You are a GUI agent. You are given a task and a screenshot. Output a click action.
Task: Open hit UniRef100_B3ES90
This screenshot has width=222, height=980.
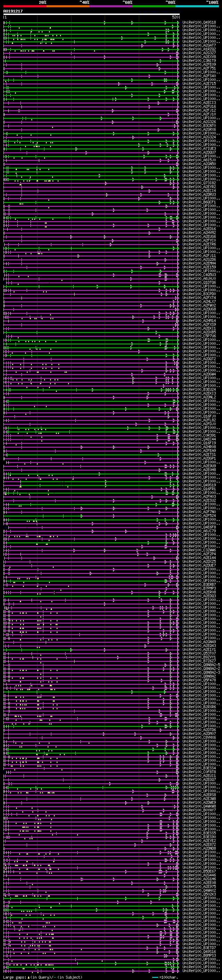tap(199, 836)
